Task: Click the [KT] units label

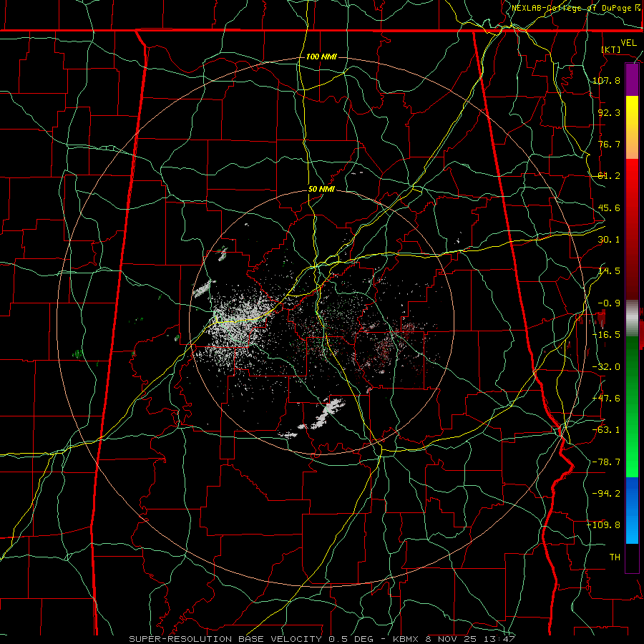Action: coord(611,49)
